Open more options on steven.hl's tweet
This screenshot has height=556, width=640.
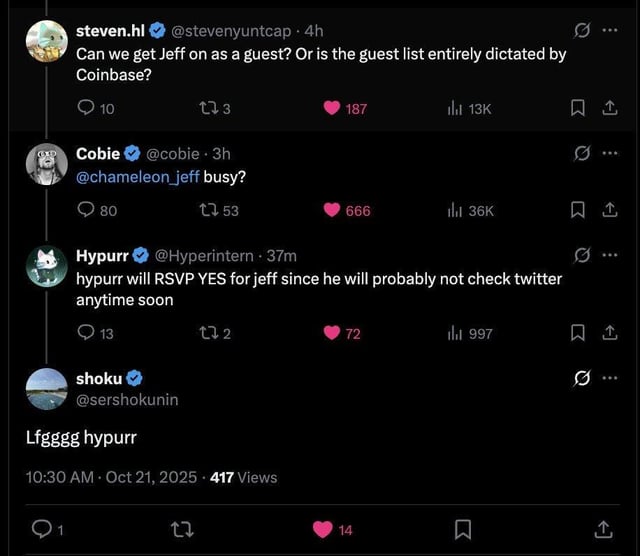pos(611,31)
